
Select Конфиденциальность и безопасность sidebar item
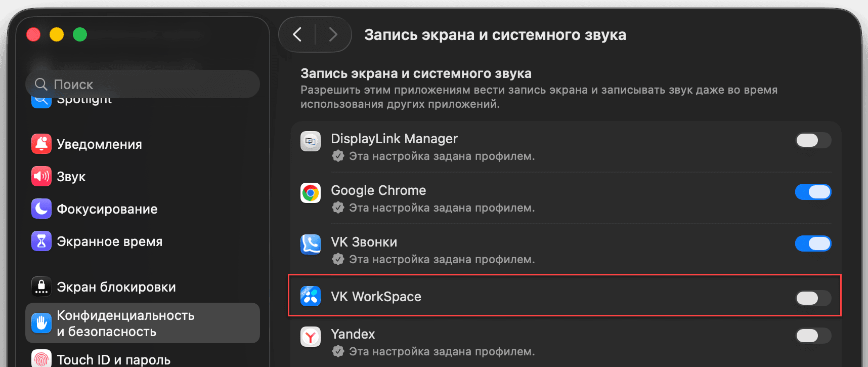tap(143, 323)
